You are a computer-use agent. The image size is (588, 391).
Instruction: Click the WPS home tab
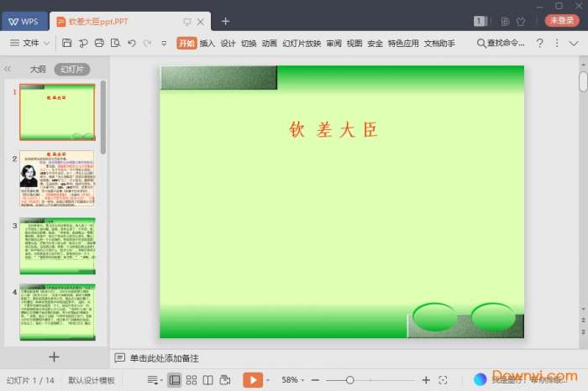point(24,21)
